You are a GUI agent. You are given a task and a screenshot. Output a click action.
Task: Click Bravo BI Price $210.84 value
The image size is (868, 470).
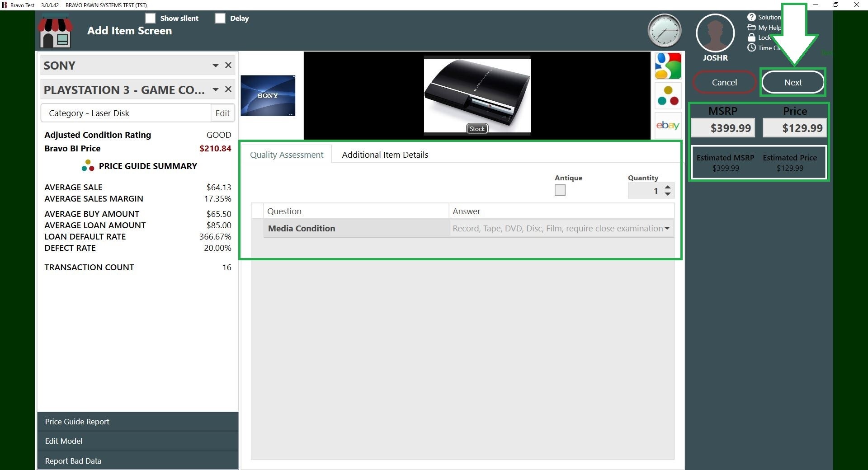pyautogui.click(x=215, y=148)
